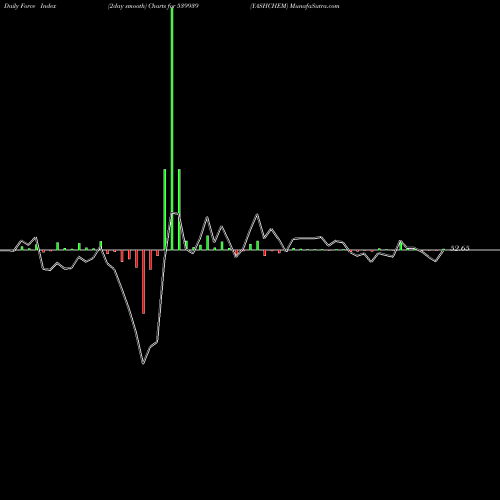Viewport: 500px width, 500px height.
Task: Click the '(2day smooth) Charts for 539939' text
Action: (x=153, y=6)
